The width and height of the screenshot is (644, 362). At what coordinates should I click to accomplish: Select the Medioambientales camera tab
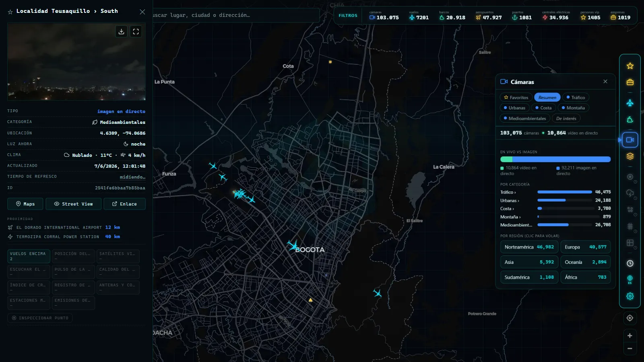525,118
